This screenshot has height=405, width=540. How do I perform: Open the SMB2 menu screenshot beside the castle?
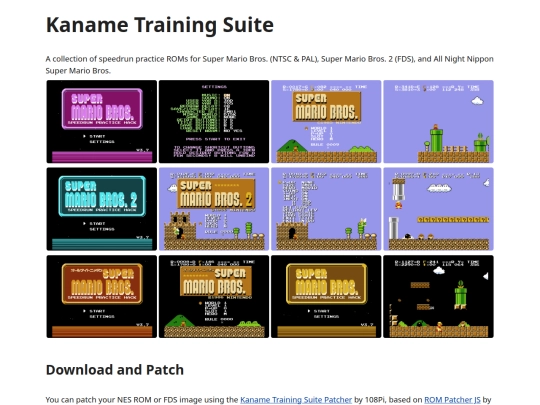point(326,209)
